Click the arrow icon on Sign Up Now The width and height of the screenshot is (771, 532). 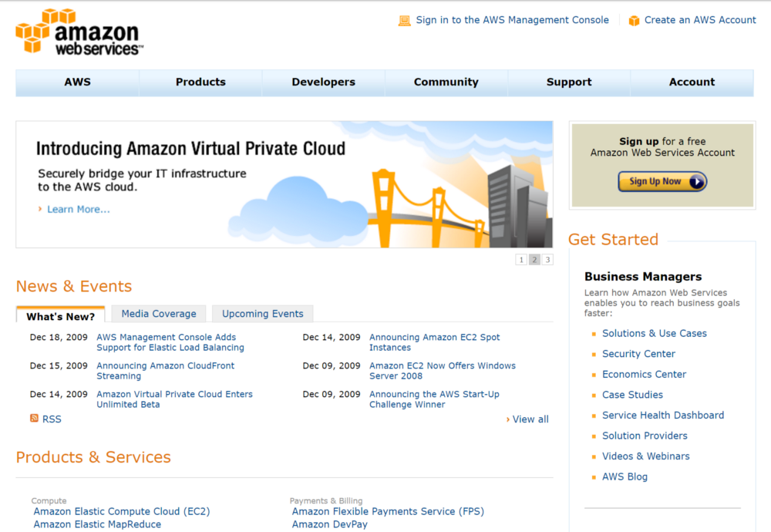click(697, 181)
